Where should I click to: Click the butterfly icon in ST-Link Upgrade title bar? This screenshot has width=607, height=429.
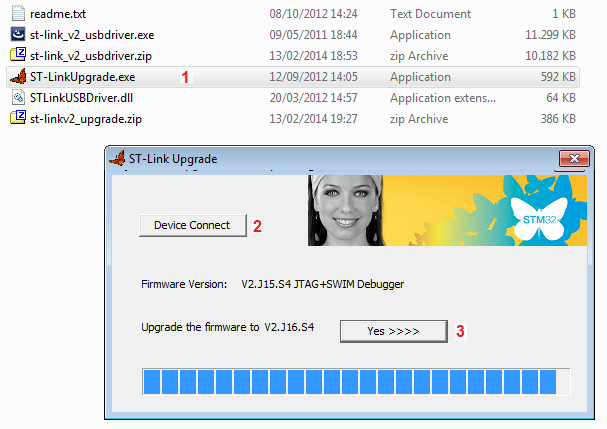click(117, 158)
